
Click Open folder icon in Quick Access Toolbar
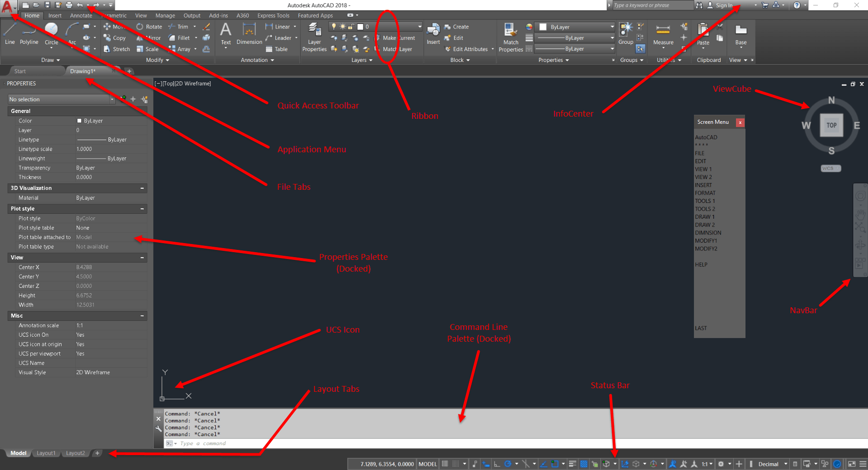[x=36, y=5]
